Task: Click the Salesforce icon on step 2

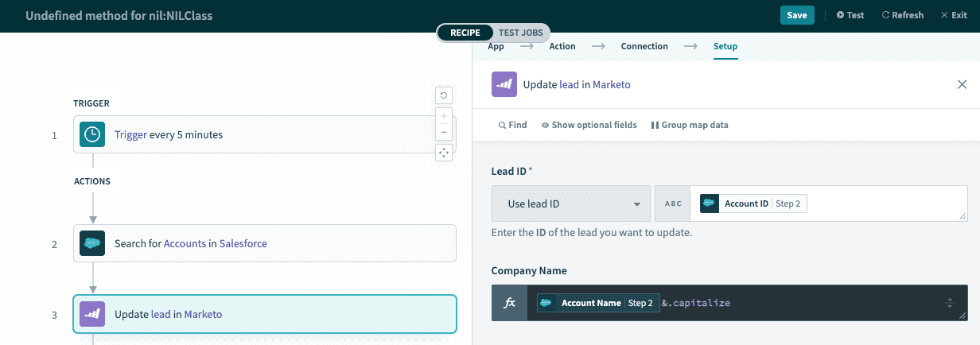Action: [93, 243]
